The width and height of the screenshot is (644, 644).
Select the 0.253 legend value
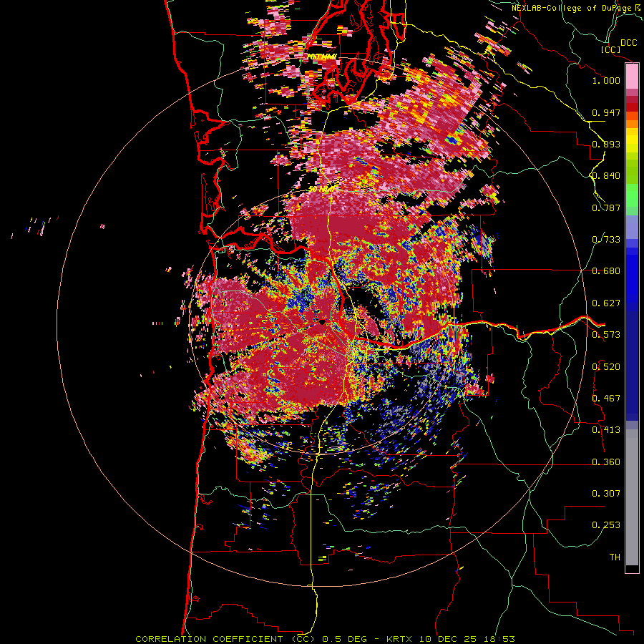coord(606,525)
